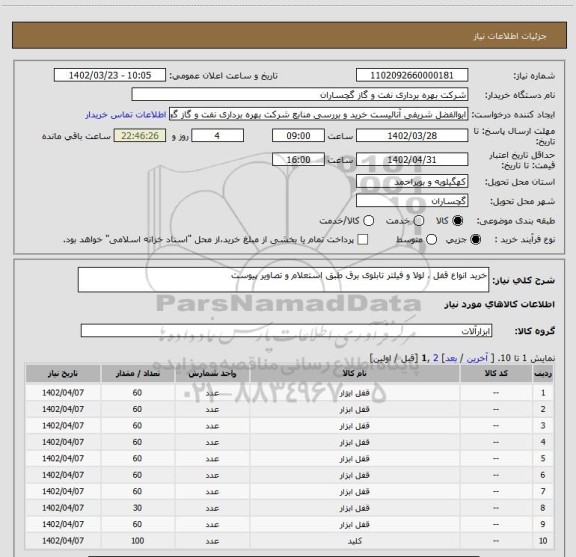The height and width of the screenshot is (557, 576).
Task: Click the quantity 30 in row 8
Action: coord(137,508)
